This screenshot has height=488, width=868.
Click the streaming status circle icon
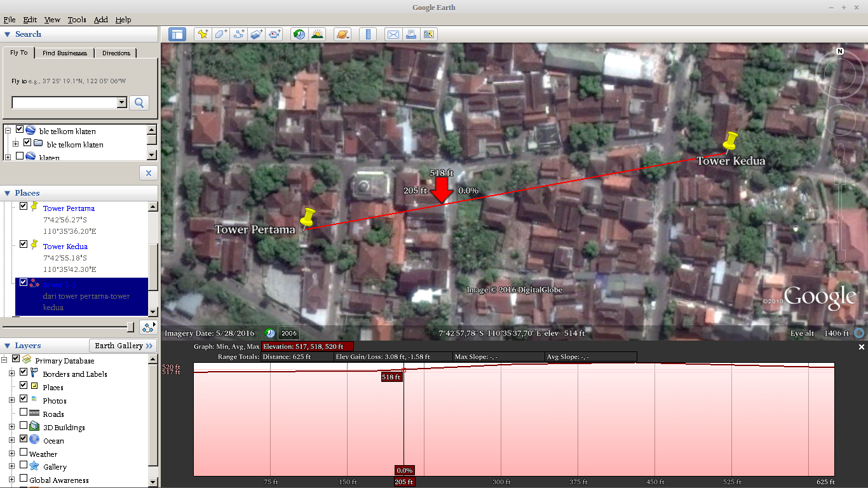859,333
